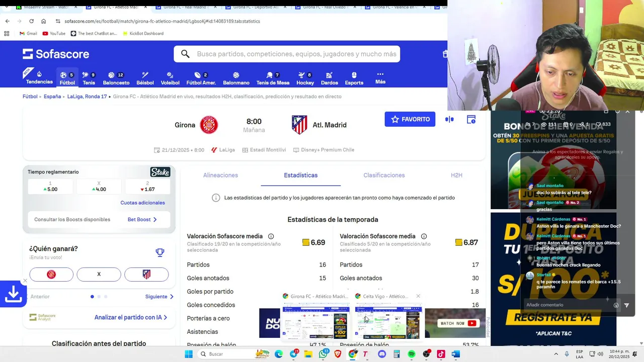644x362 pixels.
Task: Open the Tendencias section
Action: (x=39, y=77)
